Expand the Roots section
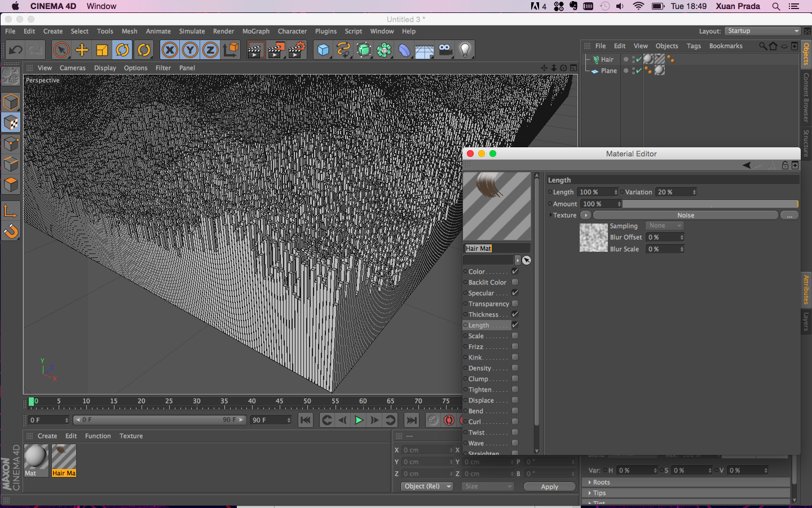 pos(685,483)
